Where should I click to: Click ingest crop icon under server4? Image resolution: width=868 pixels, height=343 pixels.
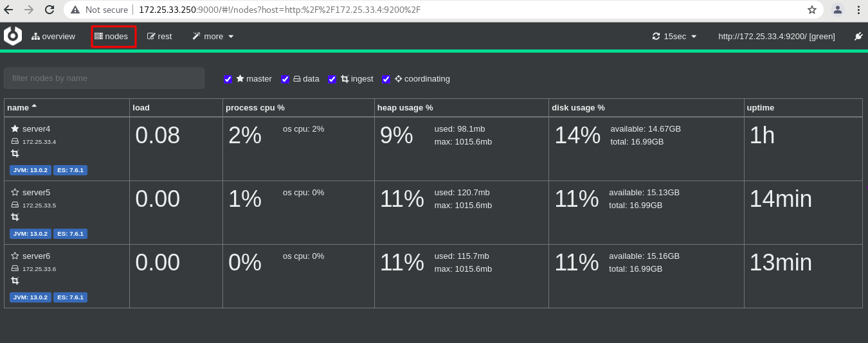tap(15, 154)
